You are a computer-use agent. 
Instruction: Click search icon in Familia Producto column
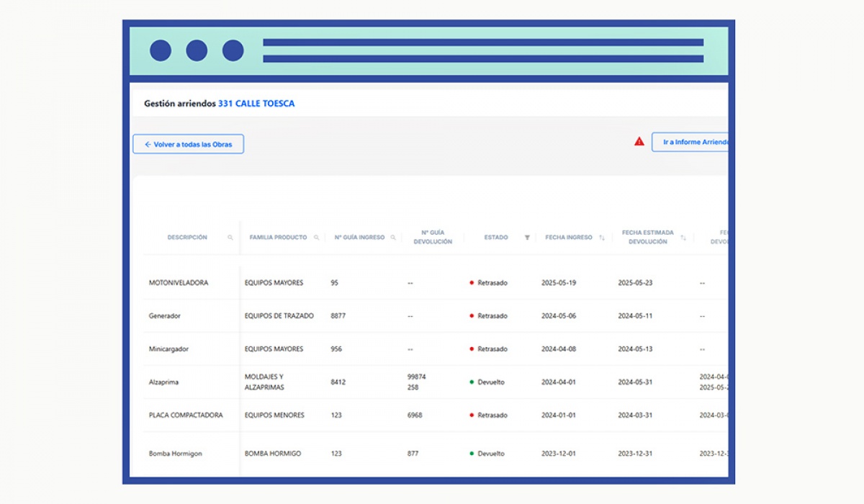tap(316, 238)
